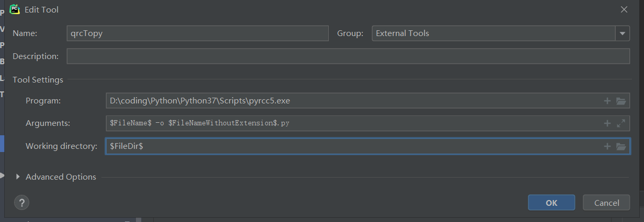This screenshot has height=222, width=644.
Task: Click into the empty Description field
Action: (348, 56)
